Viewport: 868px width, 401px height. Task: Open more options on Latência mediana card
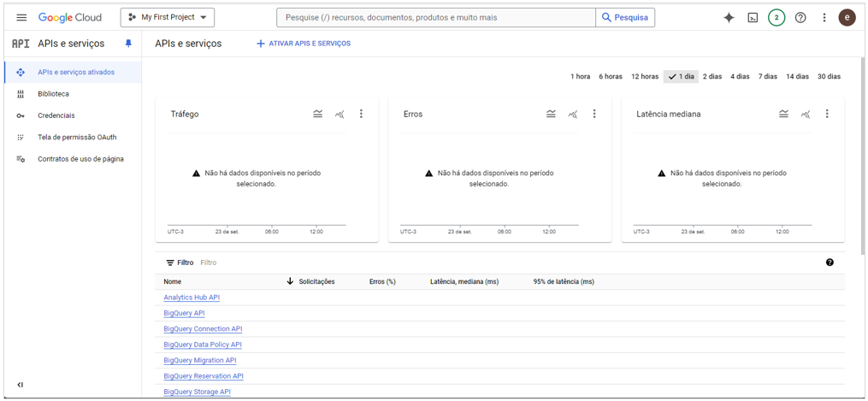click(826, 114)
